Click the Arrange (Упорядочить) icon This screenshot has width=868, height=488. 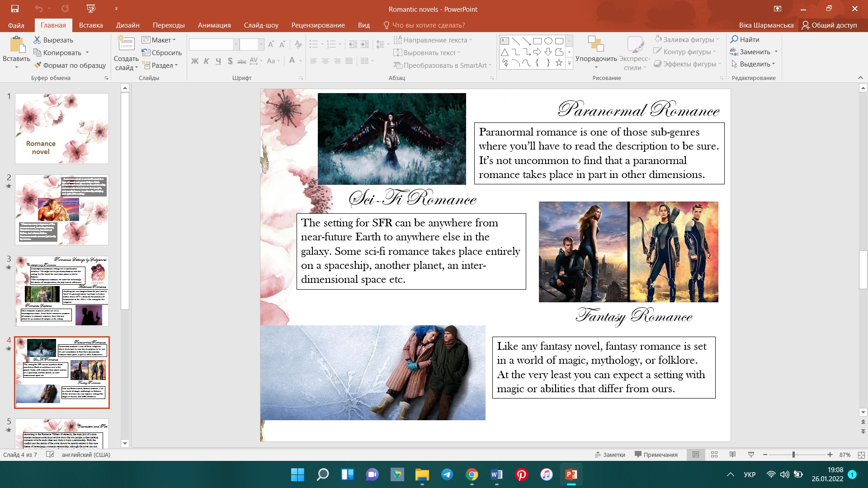pos(596,44)
